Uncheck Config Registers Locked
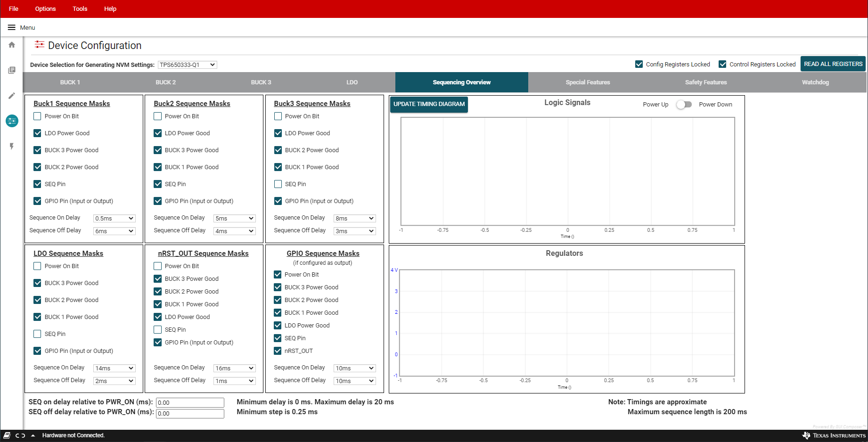The image size is (868, 442). click(639, 64)
